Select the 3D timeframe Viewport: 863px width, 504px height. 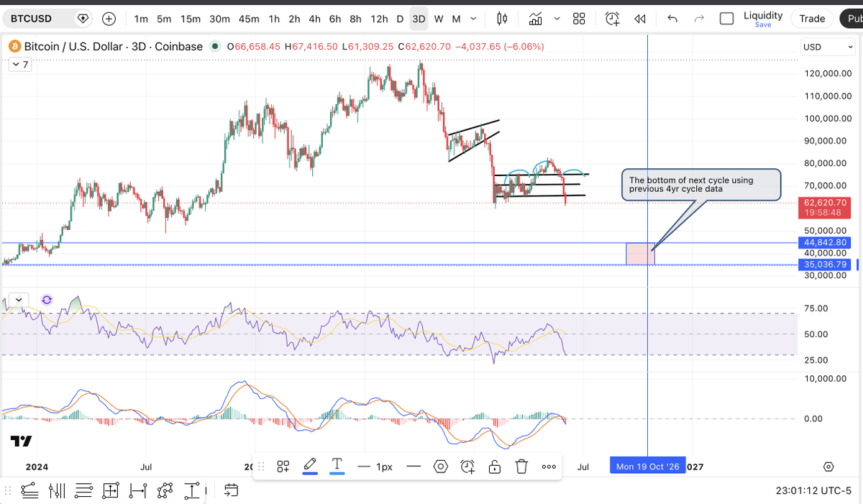(x=419, y=19)
